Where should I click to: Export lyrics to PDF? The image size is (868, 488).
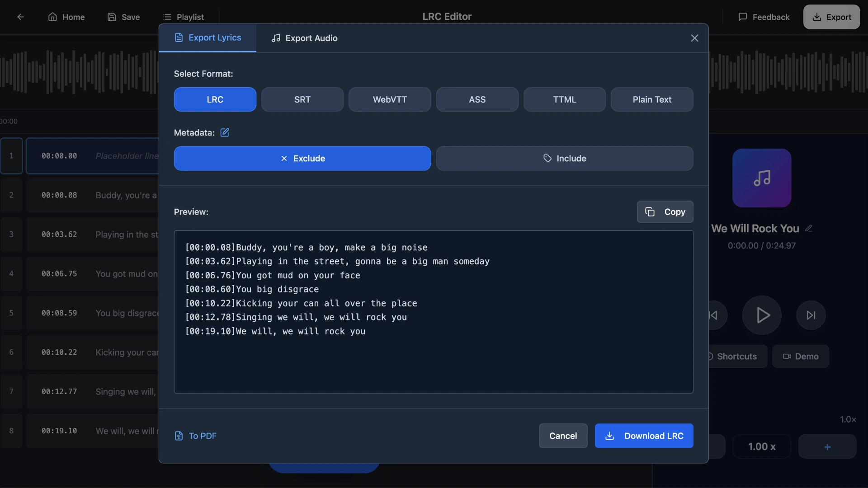tap(195, 436)
